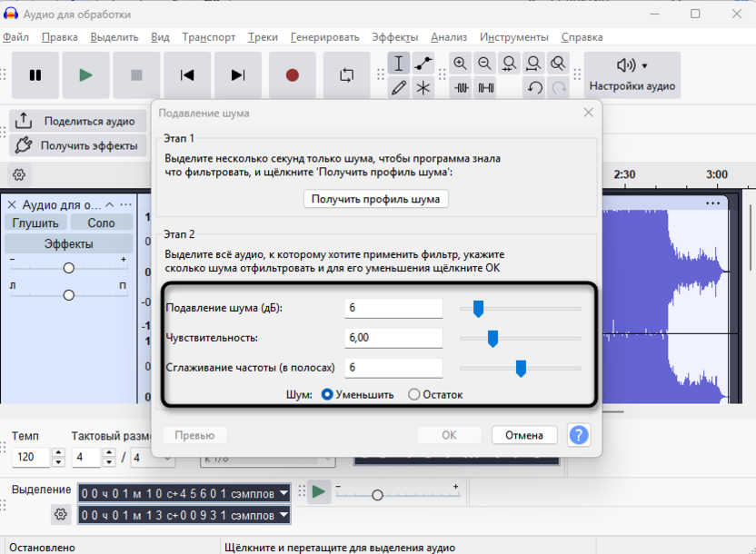Toggle Глушить (mute) on the track
The height and width of the screenshot is (554, 756).
tap(35, 223)
